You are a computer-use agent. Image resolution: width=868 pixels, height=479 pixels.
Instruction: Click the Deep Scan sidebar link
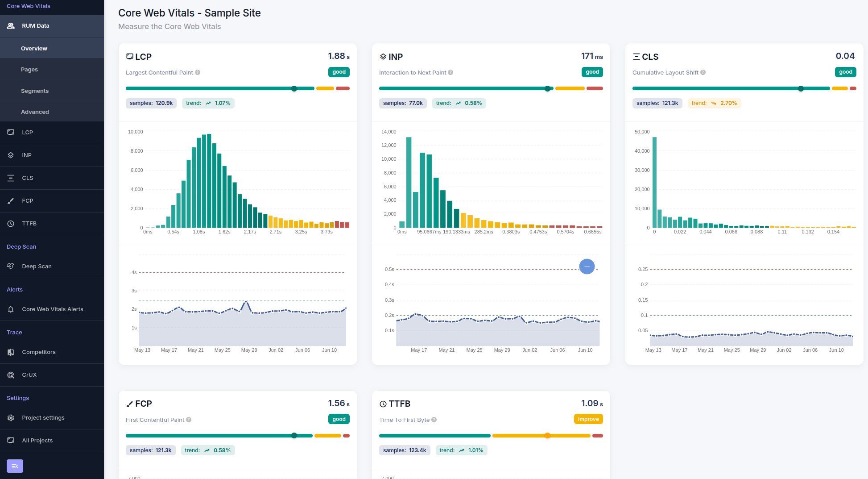tap(37, 267)
